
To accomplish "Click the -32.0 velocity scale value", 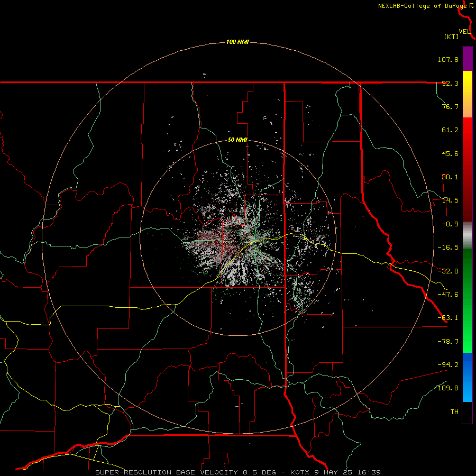I will point(448,271).
